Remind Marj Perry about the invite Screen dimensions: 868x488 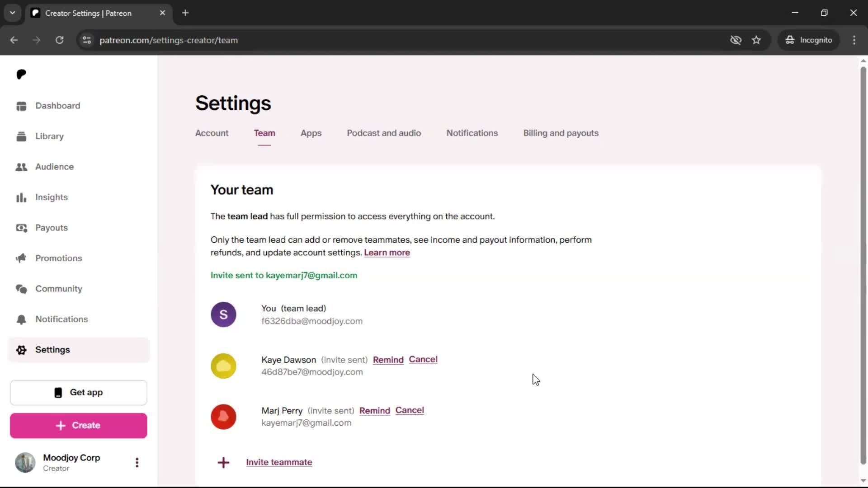pos(374,411)
